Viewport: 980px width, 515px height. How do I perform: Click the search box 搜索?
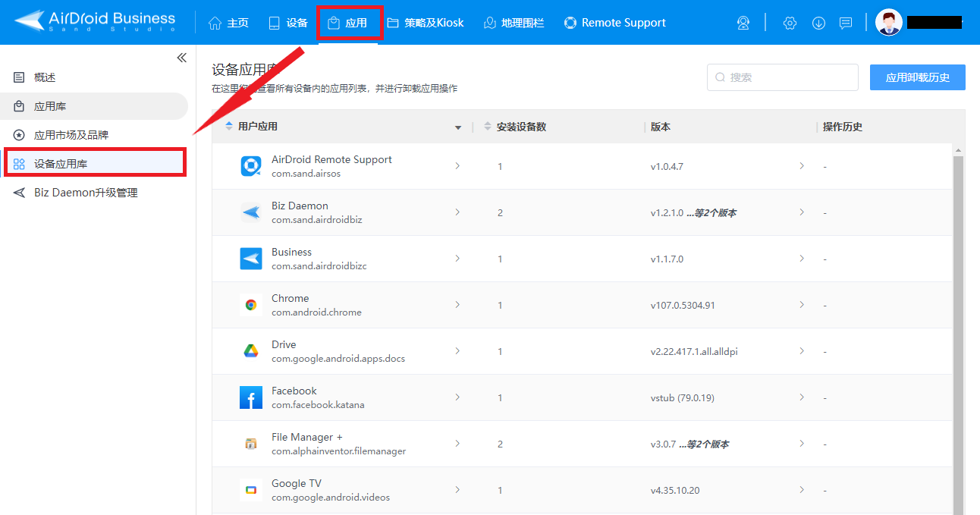tap(782, 77)
